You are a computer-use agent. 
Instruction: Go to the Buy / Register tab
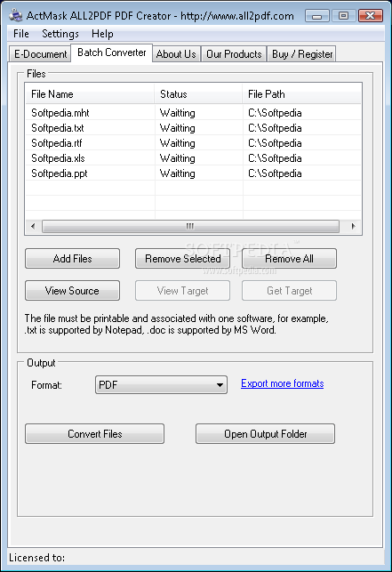click(x=301, y=54)
